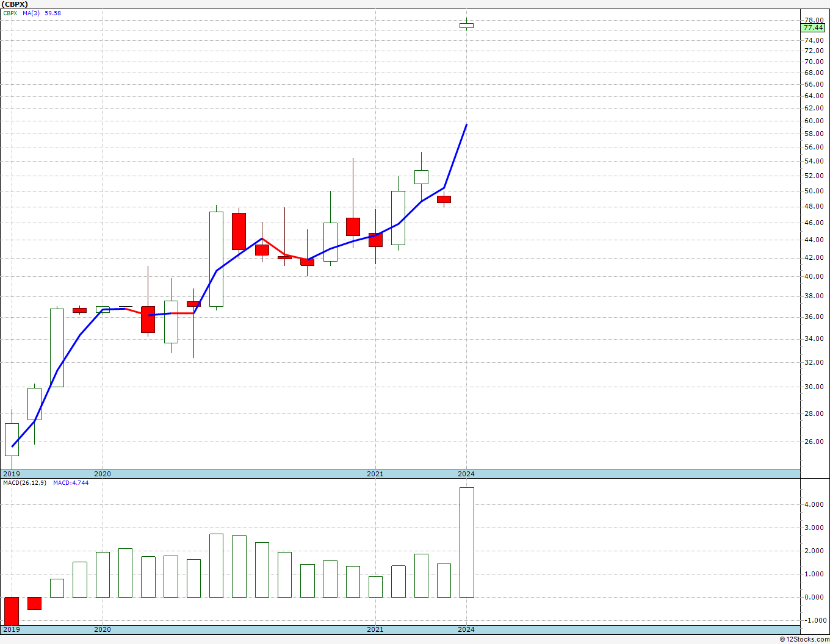This screenshot has width=830, height=644.
Task: Click the (CBPX) ticker title
Action: pos(15,4)
